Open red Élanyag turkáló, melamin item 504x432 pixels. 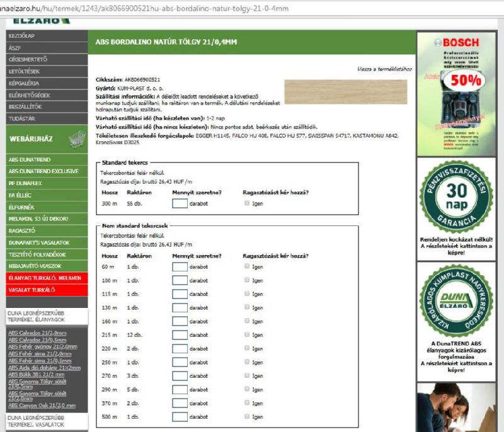coord(47,278)
